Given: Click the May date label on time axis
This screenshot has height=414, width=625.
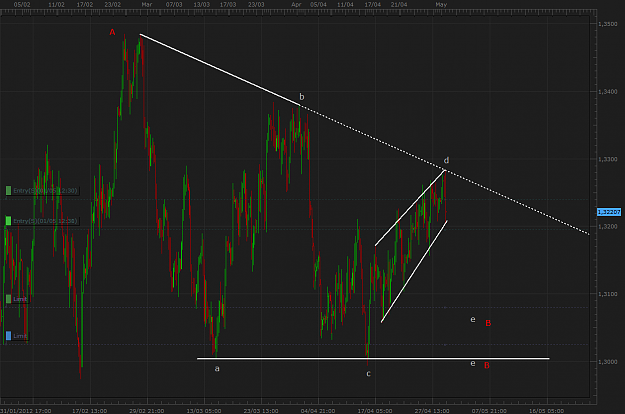Looking at the screenshot, I should point(441,5).
